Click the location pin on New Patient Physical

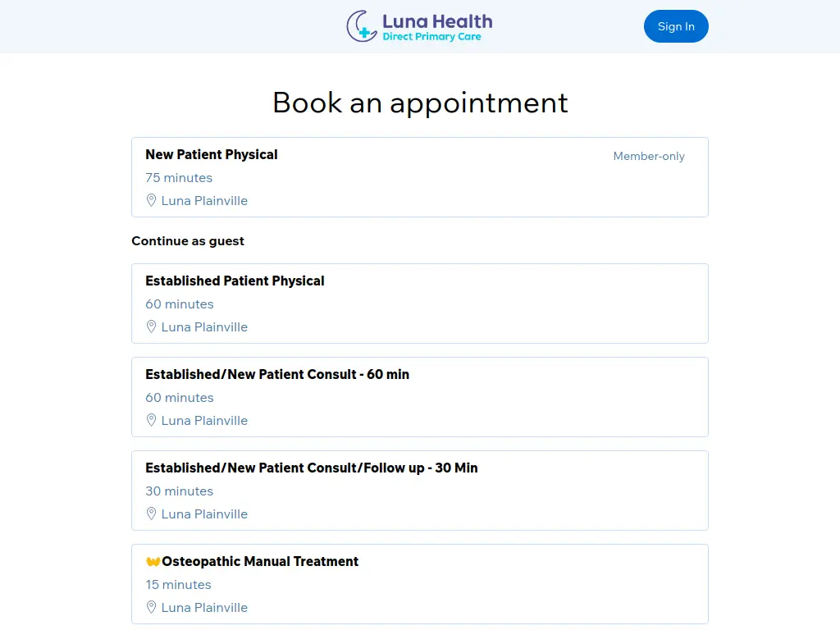(151, 199)
